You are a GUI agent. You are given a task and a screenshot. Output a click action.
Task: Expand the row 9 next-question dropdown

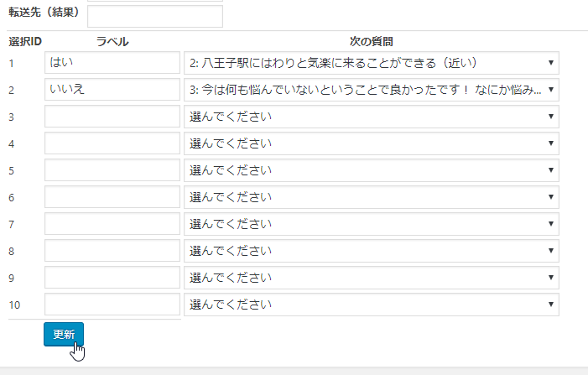[371, 278]
